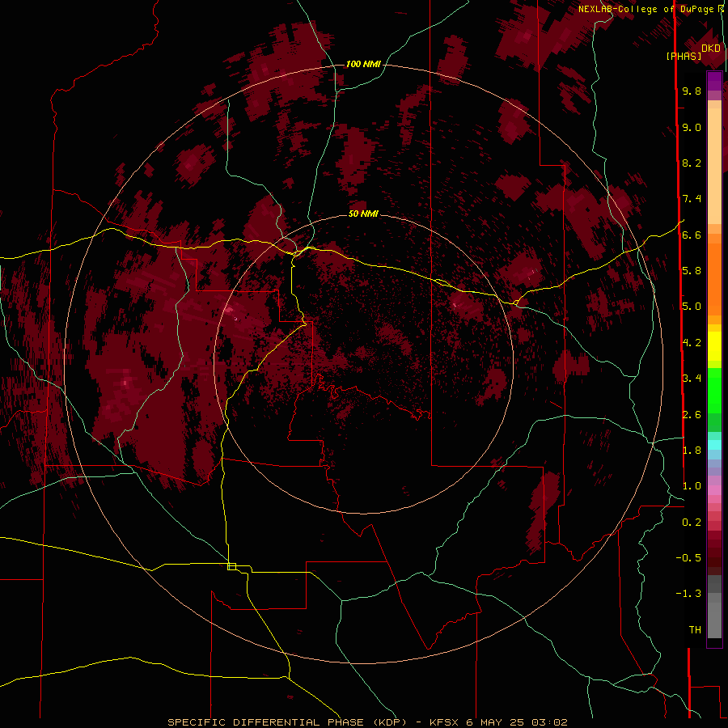Viewport: 728px width, 728px height.
Task: Click the 9.8 value on the color scale
Action: [692, 91]
